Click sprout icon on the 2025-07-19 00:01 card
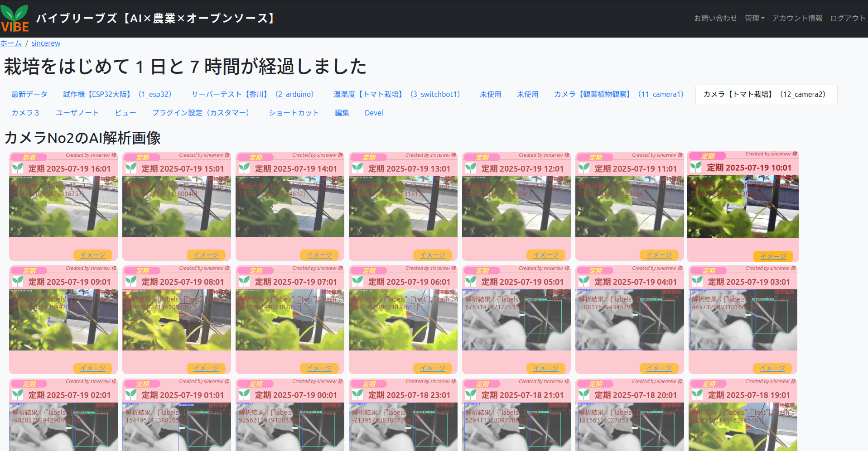868x451 pixels. tap(244, 395)
